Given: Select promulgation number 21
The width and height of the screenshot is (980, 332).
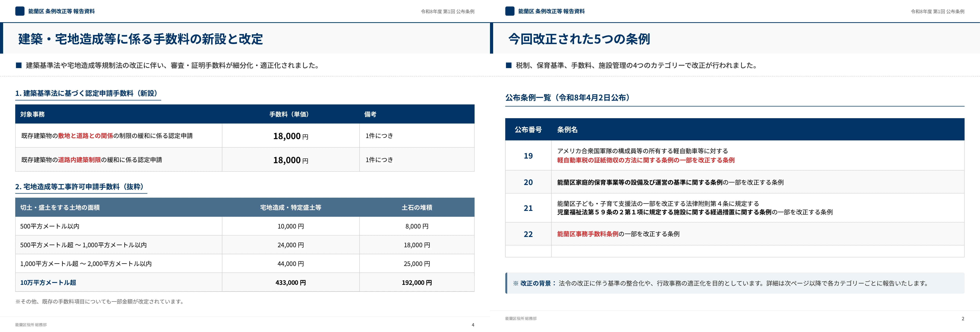Looking at the screenshot, I should pyautogui.click(x=528, y=208).
